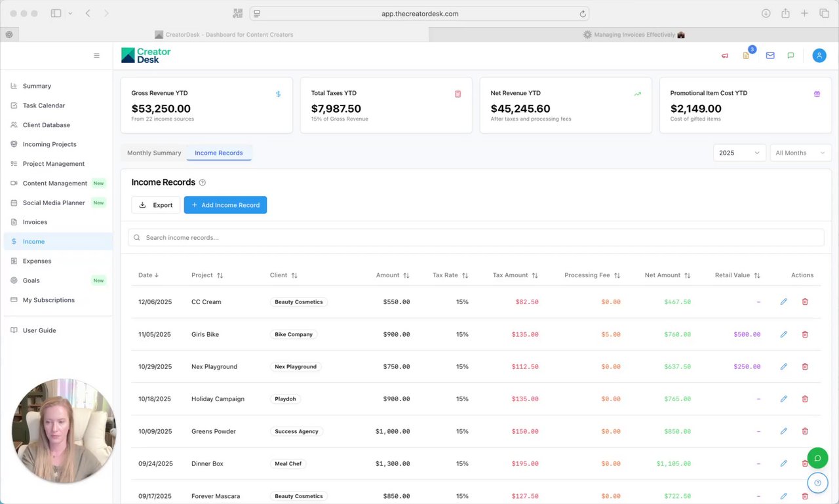Screen dimensions: 839x504
Task: Click the trash icon on Total Taxes card
Action: pos(458,94)
